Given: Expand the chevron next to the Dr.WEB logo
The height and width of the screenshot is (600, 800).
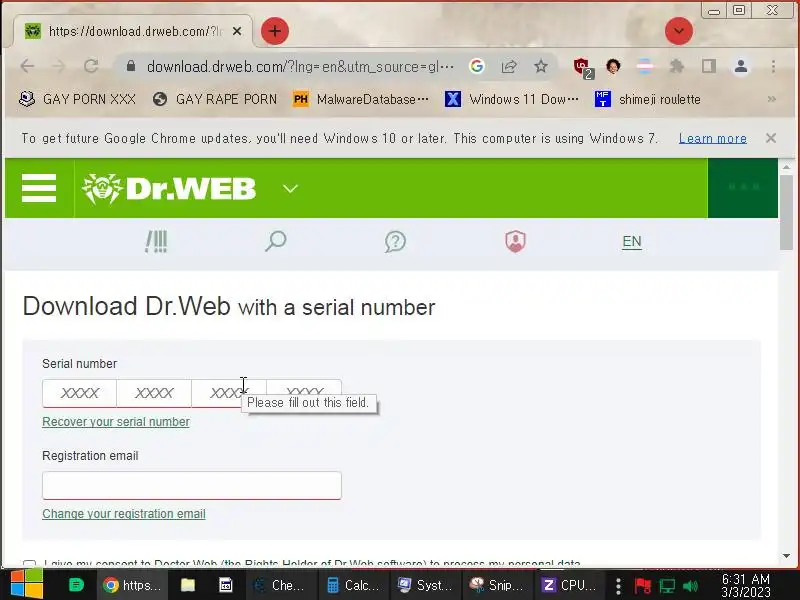Looking at the screenshot, I should [x=290, y=189].
